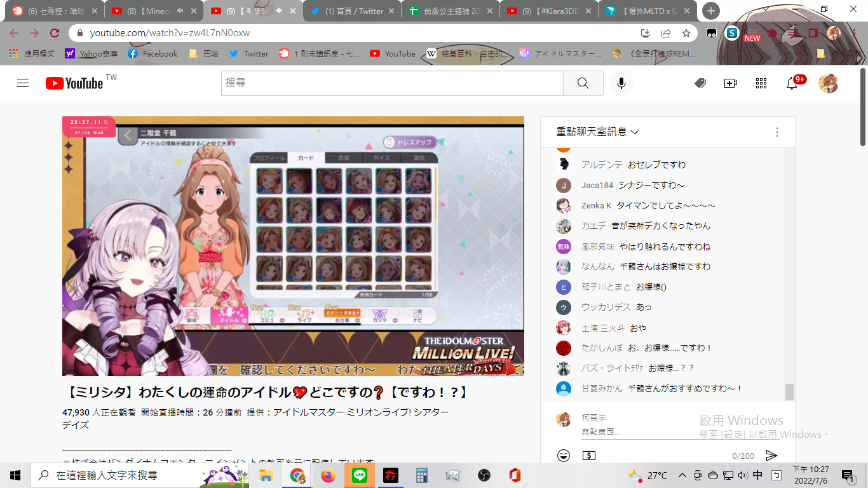
Task: Open Calculator from the taskbar
Action: [421, 475]
